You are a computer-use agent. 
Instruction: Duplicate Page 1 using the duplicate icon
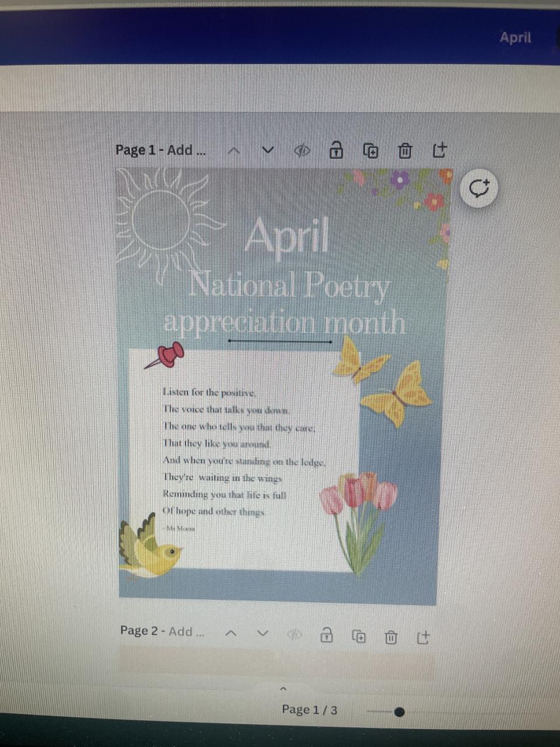[370, 151]
